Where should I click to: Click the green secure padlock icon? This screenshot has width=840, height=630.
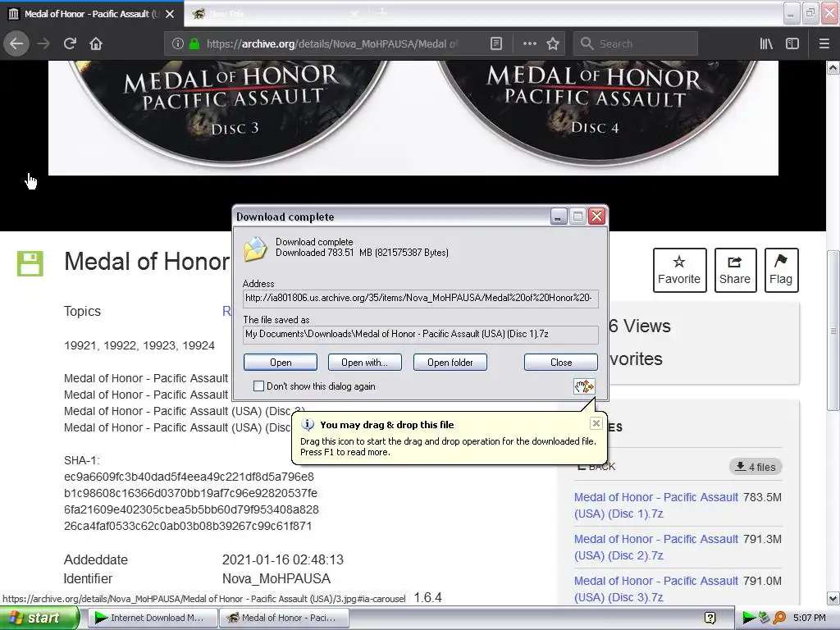pyautogui.click(x=194, y=44)
